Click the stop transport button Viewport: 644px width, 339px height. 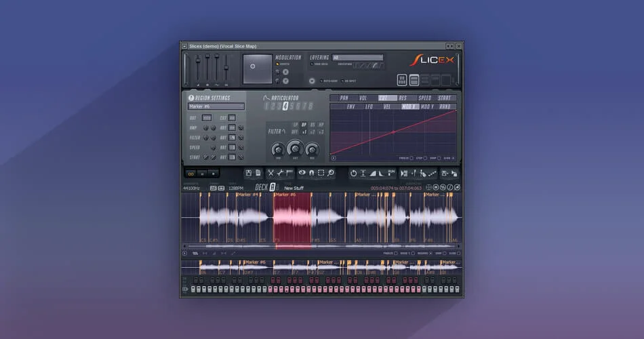click(213, 174)
